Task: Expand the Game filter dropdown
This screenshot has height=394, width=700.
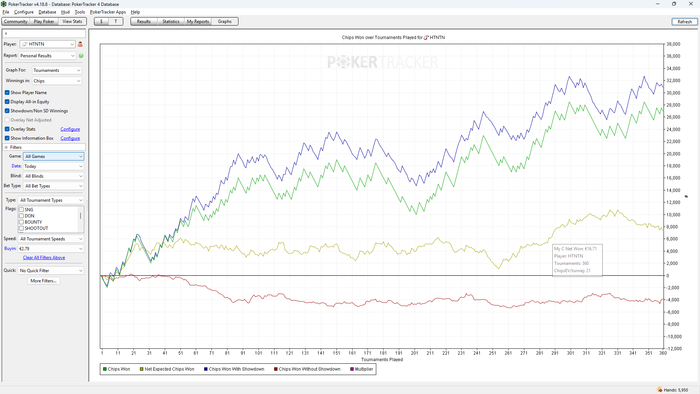Action: (54, 156)
